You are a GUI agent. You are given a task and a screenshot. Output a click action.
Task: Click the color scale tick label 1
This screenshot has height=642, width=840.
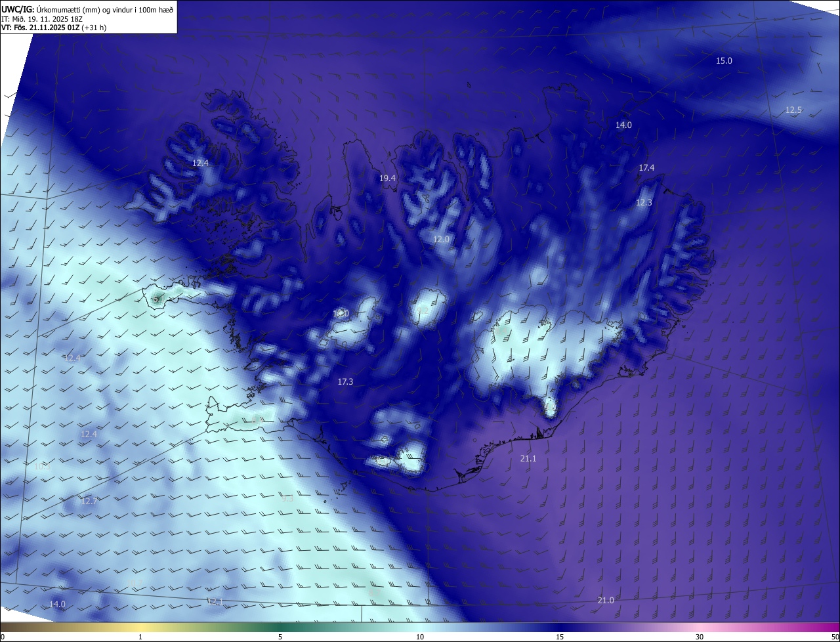140,637
